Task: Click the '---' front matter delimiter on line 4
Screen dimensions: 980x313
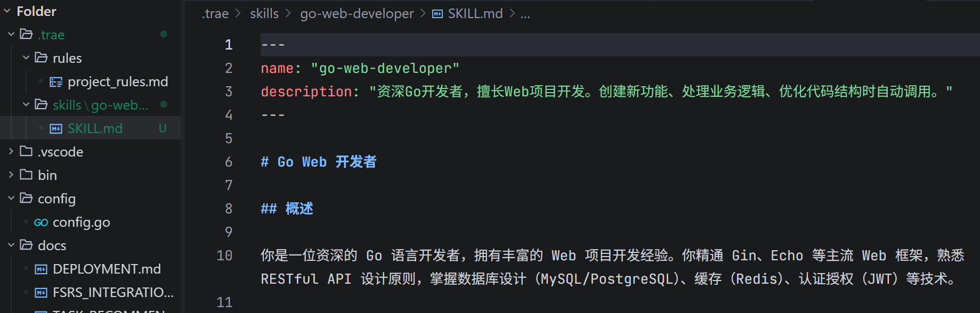Action: click(273, 115)
